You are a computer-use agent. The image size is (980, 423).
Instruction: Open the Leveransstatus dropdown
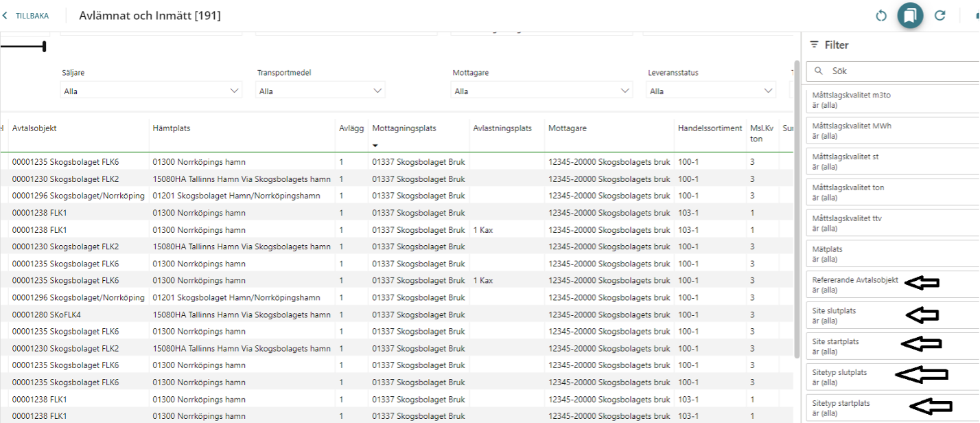click(x=712, y=91)
